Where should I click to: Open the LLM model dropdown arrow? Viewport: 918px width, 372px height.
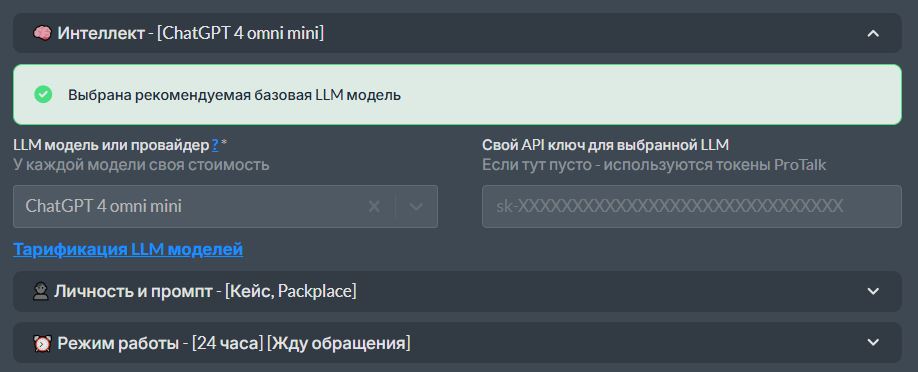416,206
